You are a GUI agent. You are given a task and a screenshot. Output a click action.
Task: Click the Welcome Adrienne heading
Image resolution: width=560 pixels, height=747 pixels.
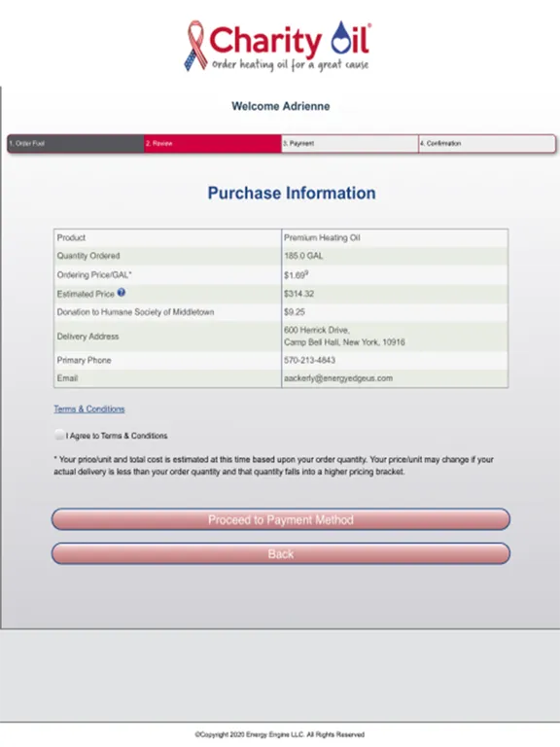coord(280,106)
